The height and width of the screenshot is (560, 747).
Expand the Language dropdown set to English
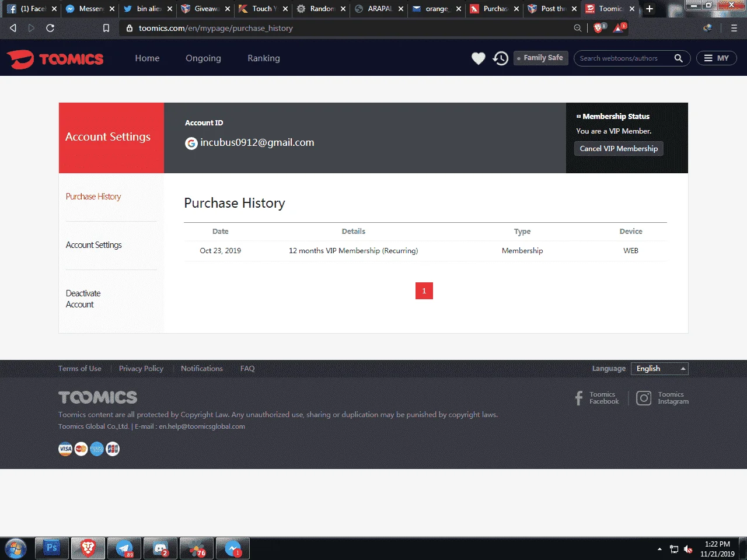click(660, 369)
